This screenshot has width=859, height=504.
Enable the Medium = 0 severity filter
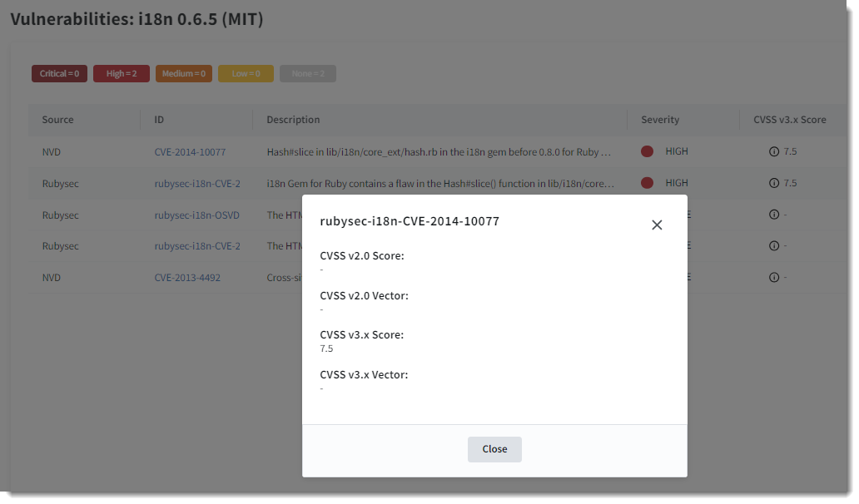click(x=183, y=73)
